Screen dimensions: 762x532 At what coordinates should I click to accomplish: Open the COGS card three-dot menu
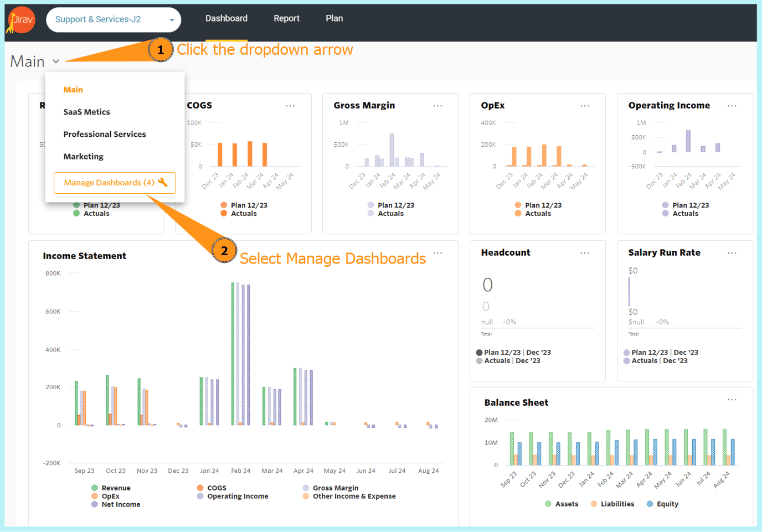pyautogui.click(x=290, y=106)
